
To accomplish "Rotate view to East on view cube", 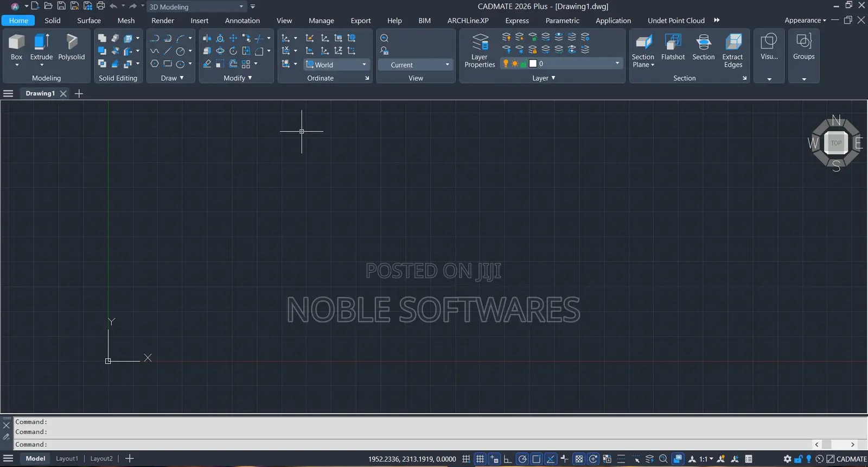I will [858, 143].
